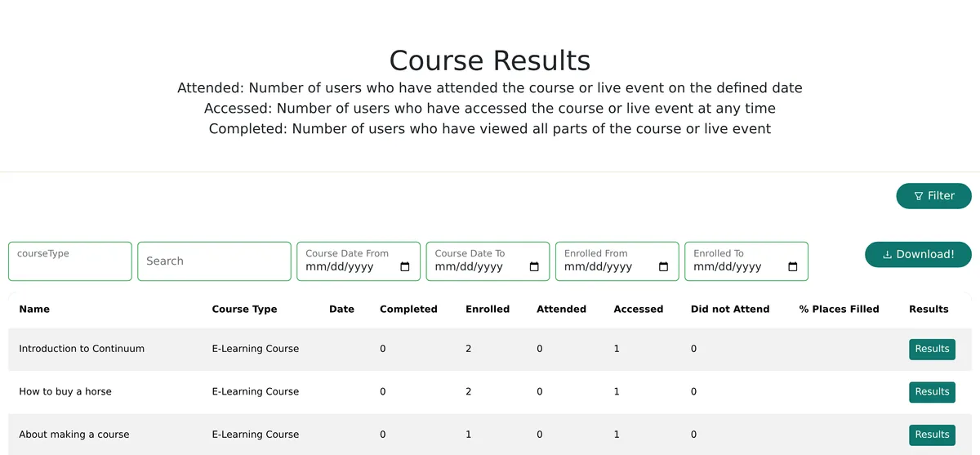Open Results for How to buy a horse

pos(932,392)
